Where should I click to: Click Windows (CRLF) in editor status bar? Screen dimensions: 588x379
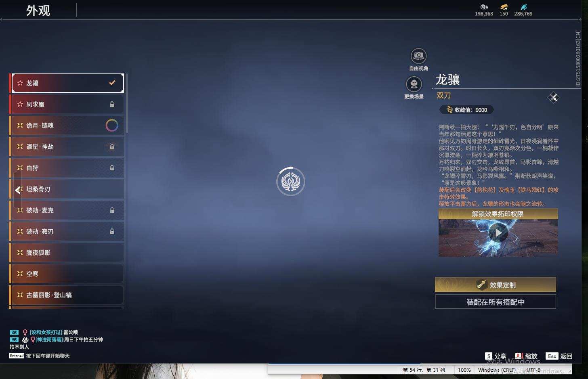click(497, 370)
